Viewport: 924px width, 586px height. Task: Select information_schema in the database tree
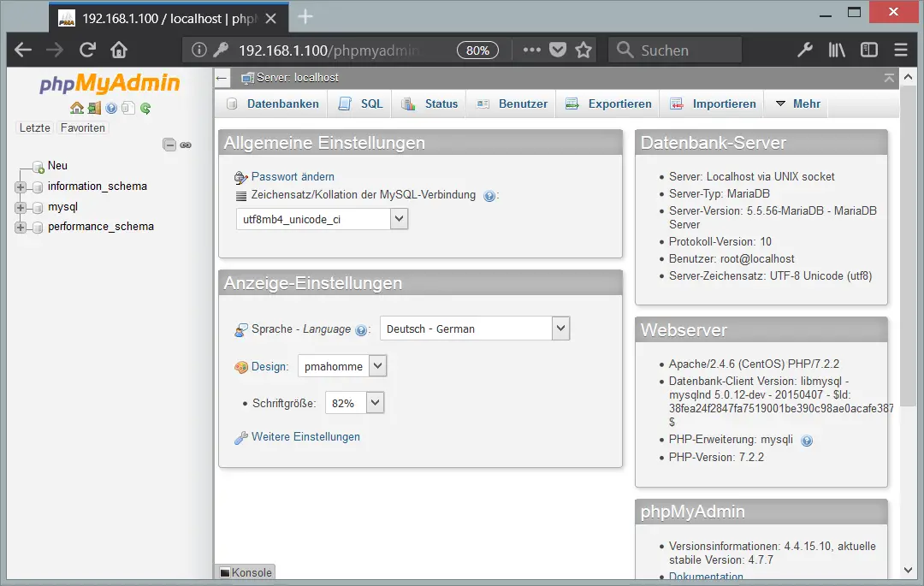point(98,186)
